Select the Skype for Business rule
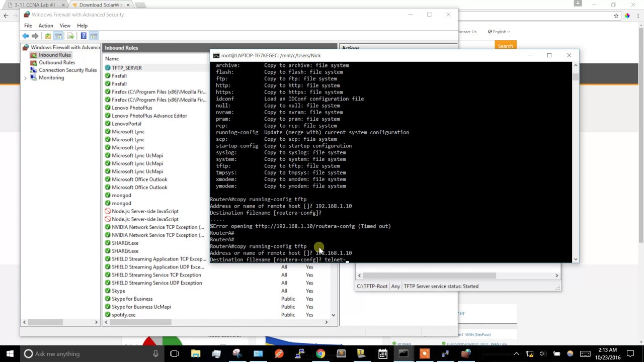 tap(132, 299)
